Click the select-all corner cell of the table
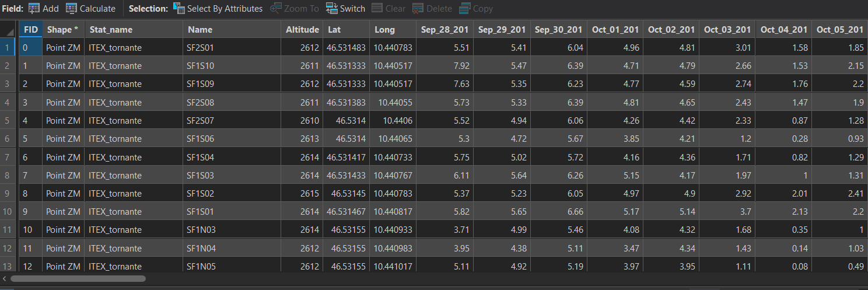868x290 pixels. coord(9,29)
